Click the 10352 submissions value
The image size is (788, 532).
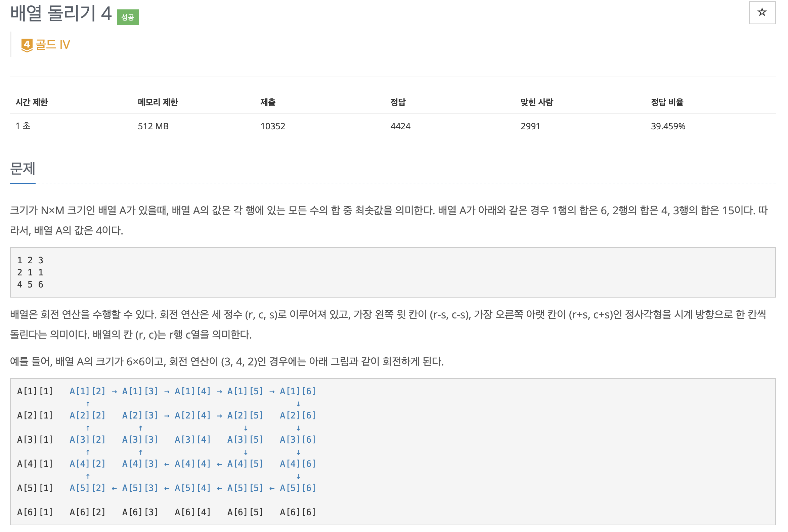(x=273, y=126)
